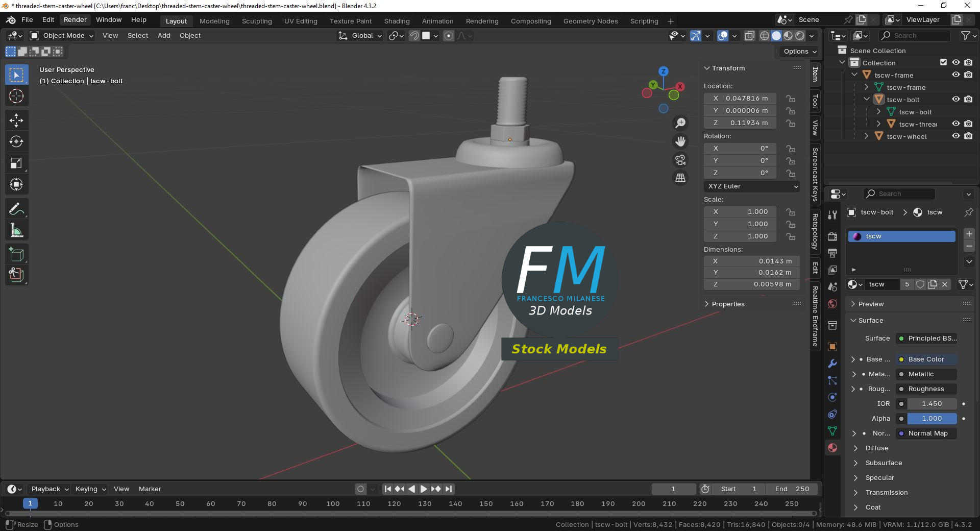
Task: Select the Measure tool
Action: [x=16, y=231]
